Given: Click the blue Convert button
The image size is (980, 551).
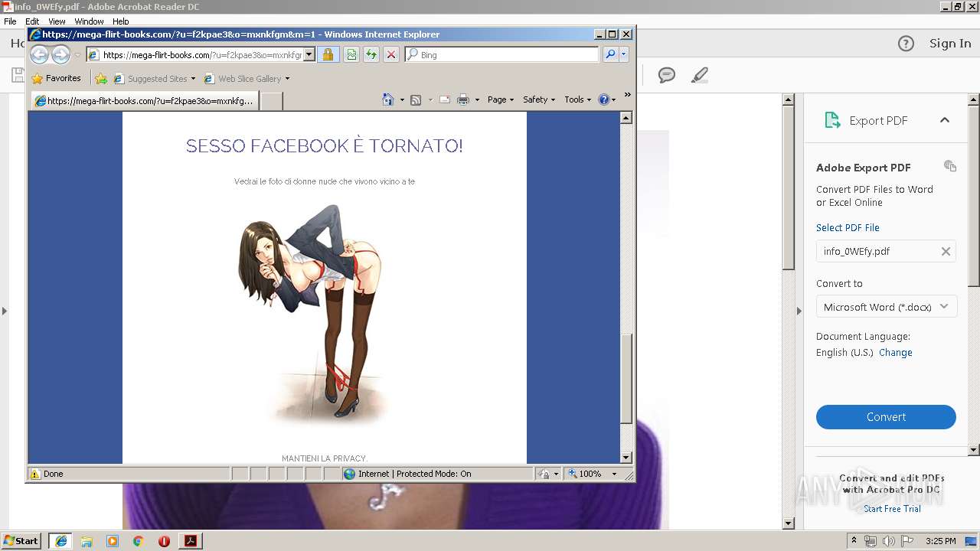Looking at the screenshot, I should coord(886,417).
